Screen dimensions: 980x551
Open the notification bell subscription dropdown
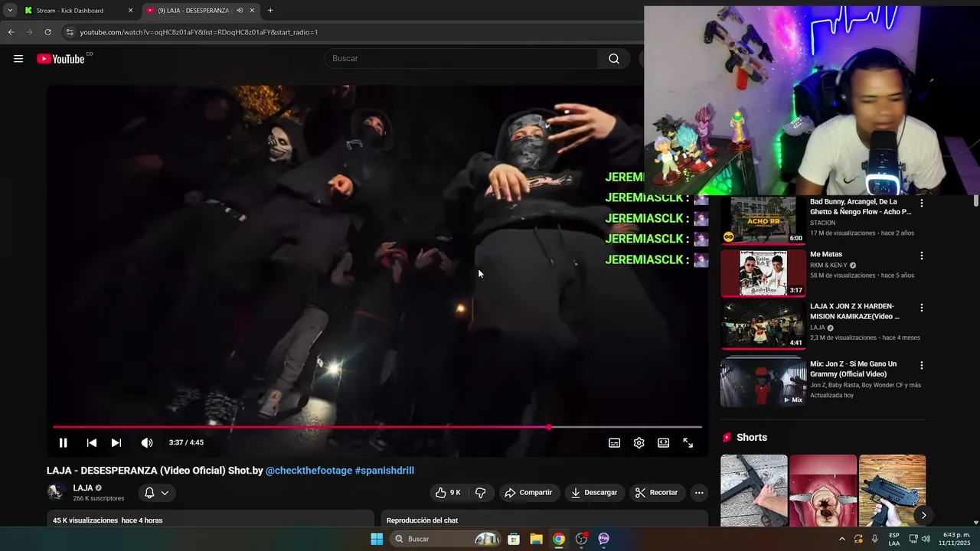(x=156, y=493)
